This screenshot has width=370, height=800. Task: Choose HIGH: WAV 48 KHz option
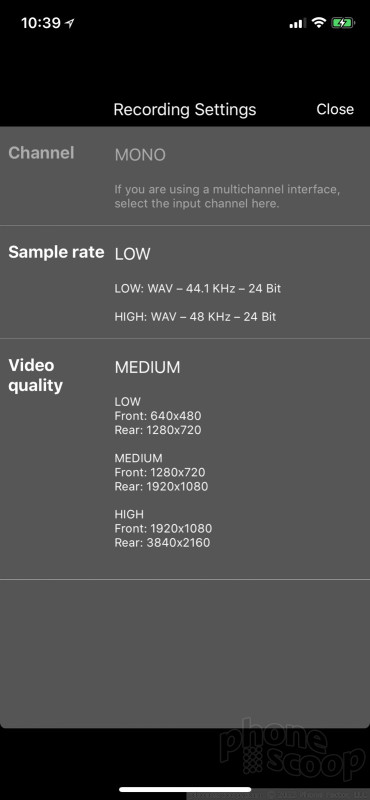195,317
